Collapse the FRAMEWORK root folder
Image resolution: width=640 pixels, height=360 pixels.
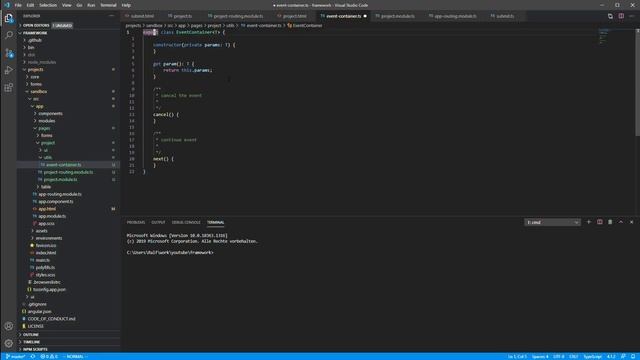click(35, 33)
